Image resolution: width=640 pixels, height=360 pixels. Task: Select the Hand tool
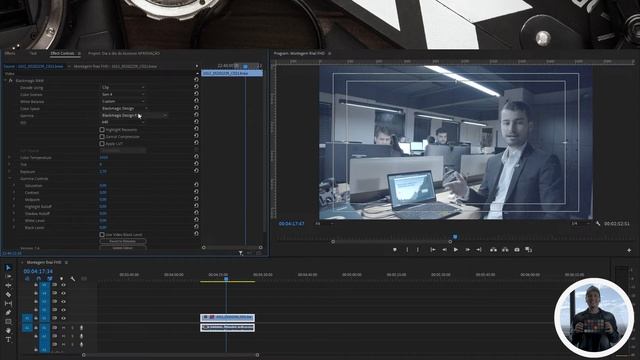8,330
